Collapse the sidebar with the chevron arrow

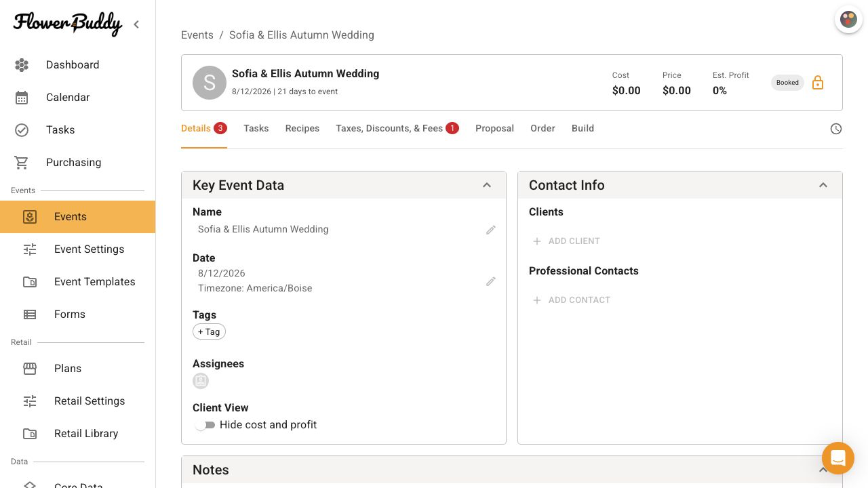[x=136, y=24]
